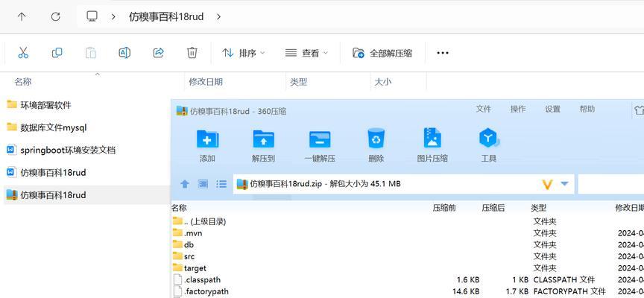Sort Explorer list by 大小 column
This screenshot has height=298, width=644.
coord(383,82)
